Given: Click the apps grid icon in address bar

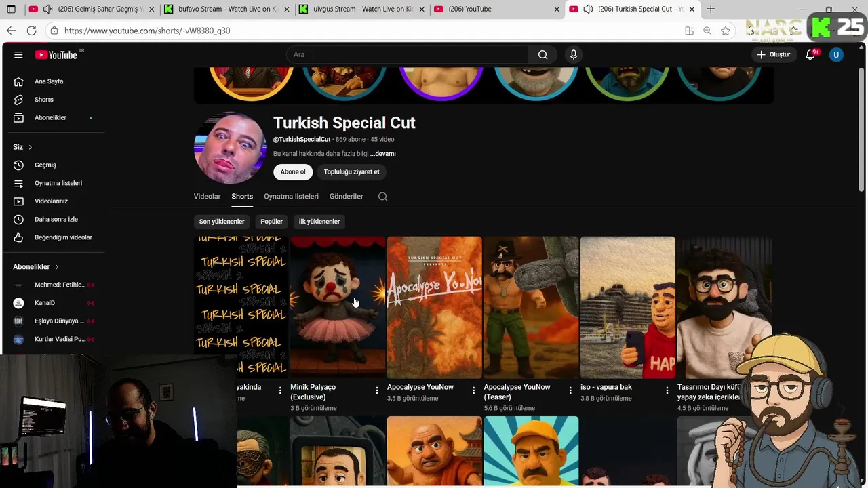Looking at the screenshot, I should [689, 30].
